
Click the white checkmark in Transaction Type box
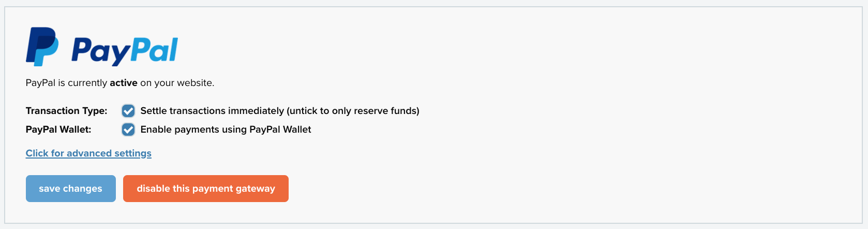128,111
